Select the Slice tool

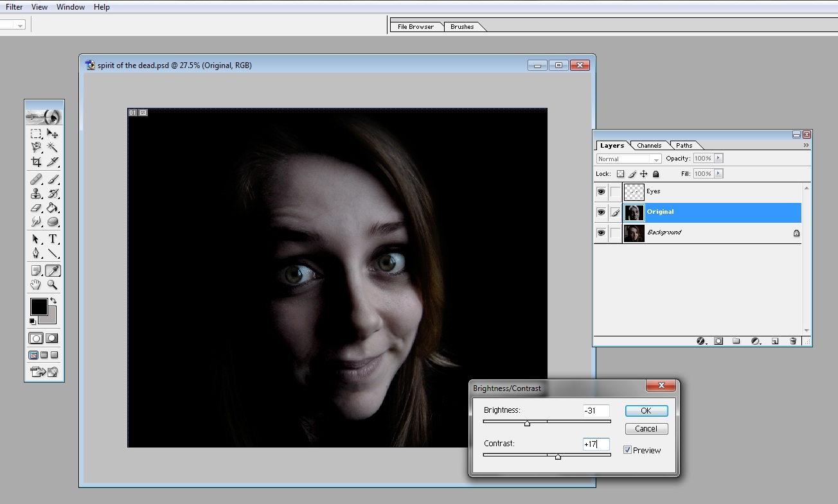point(53,162)
